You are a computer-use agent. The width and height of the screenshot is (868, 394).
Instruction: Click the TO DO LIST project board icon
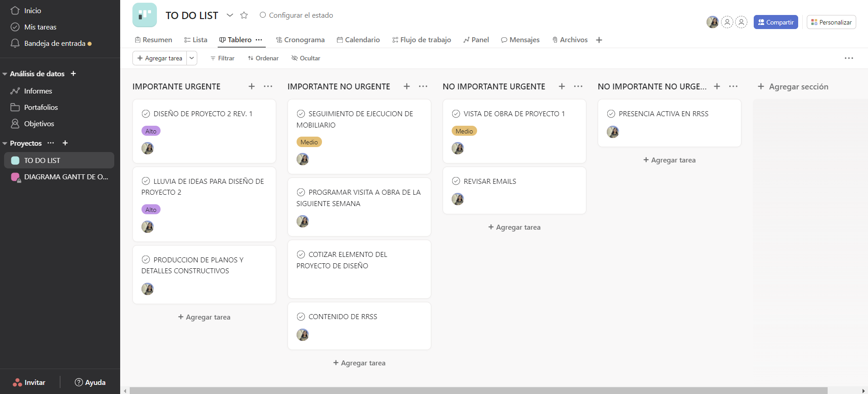coord(145,15)
